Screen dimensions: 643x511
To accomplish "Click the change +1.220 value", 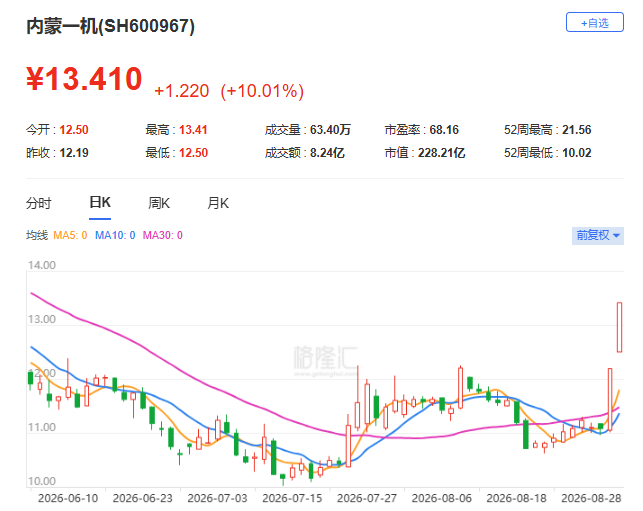I will (x=182, y=91).
